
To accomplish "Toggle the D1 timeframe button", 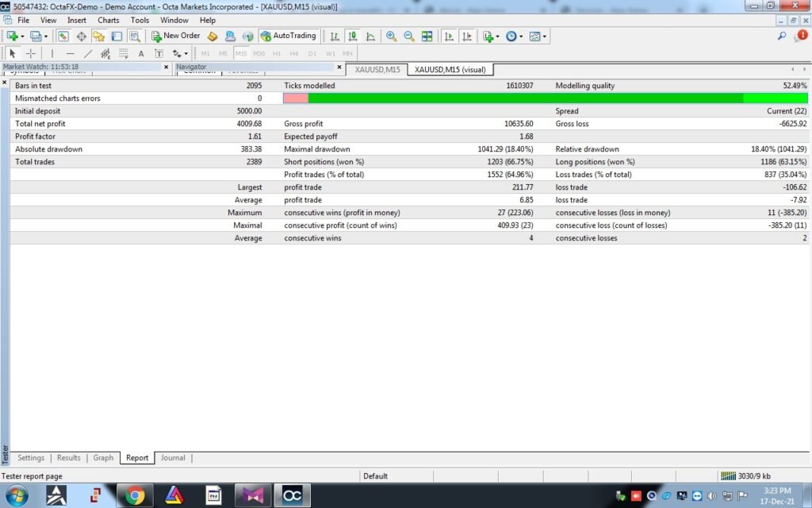I will pyautogui.click(x=312, y=53).
